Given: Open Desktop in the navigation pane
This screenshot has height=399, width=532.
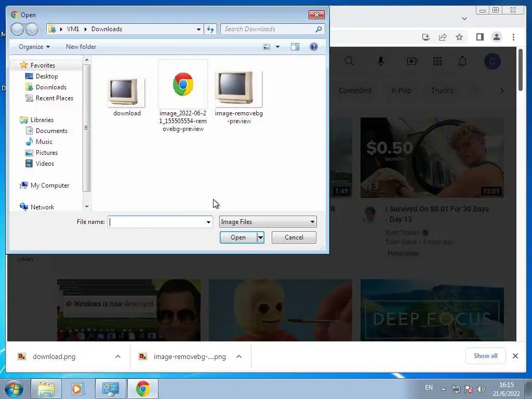Looking at the screenshot, I should [47, 76].
